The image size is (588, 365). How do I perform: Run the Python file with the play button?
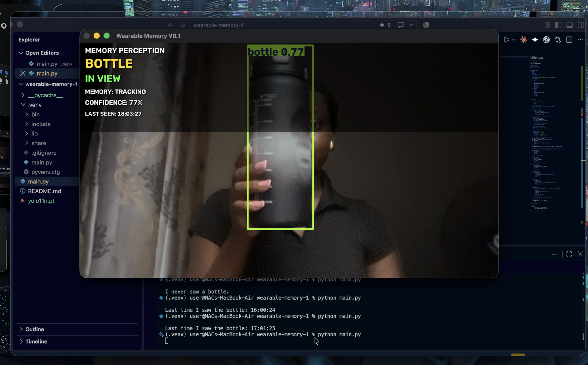click(x=506, y=40)
